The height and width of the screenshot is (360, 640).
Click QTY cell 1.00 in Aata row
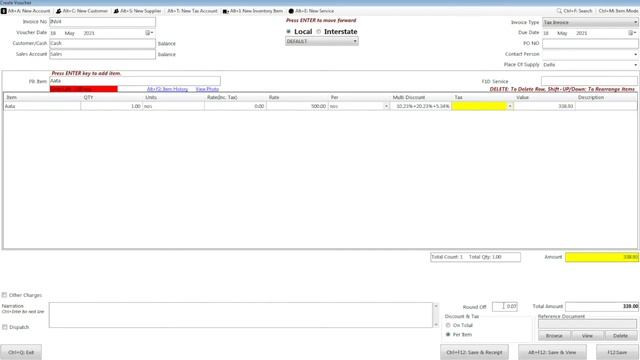[x=111, y=106]
